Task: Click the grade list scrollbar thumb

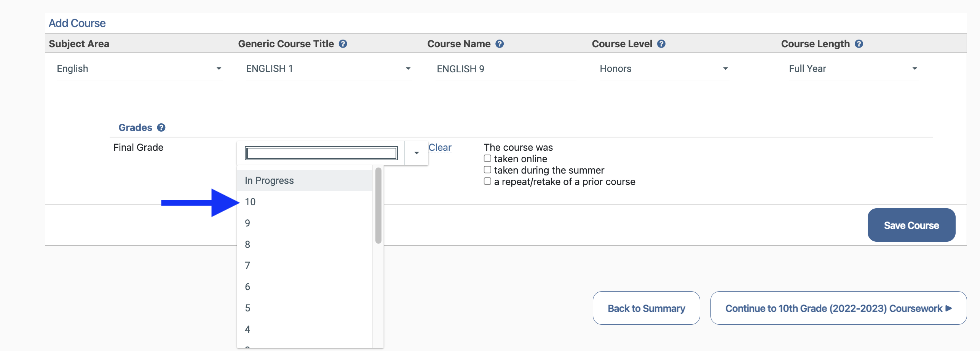Action: click(378, 206)
